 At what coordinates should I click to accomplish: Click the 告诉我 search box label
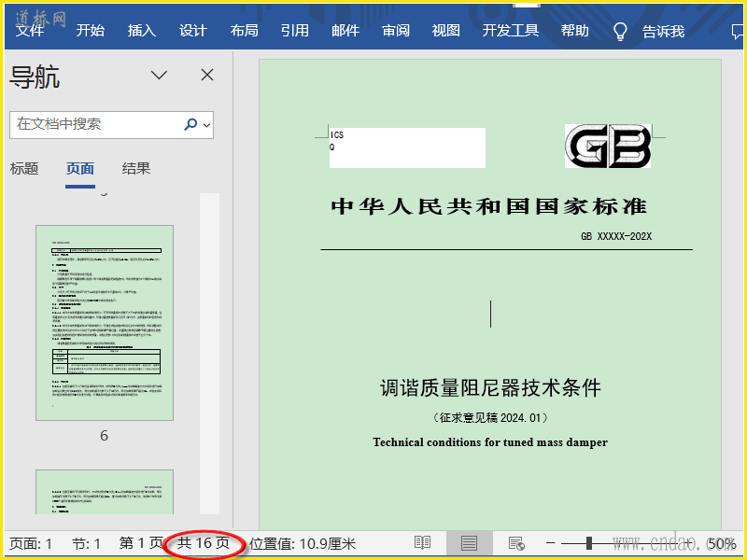click(x=663, y=32)
